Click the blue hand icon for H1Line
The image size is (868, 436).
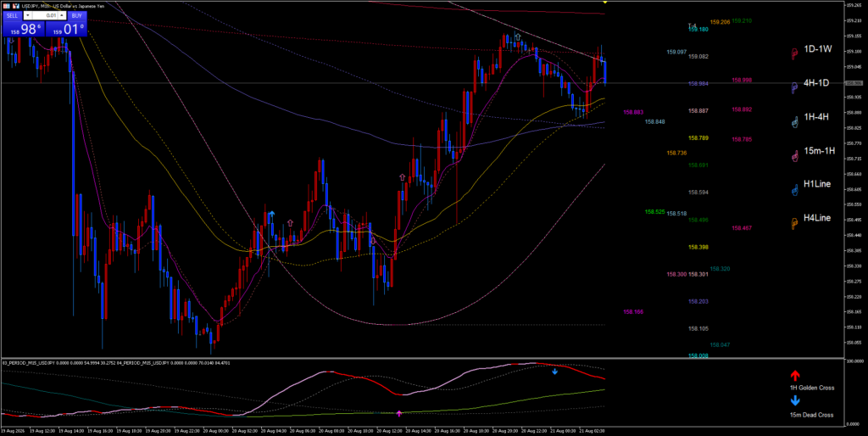793,189
